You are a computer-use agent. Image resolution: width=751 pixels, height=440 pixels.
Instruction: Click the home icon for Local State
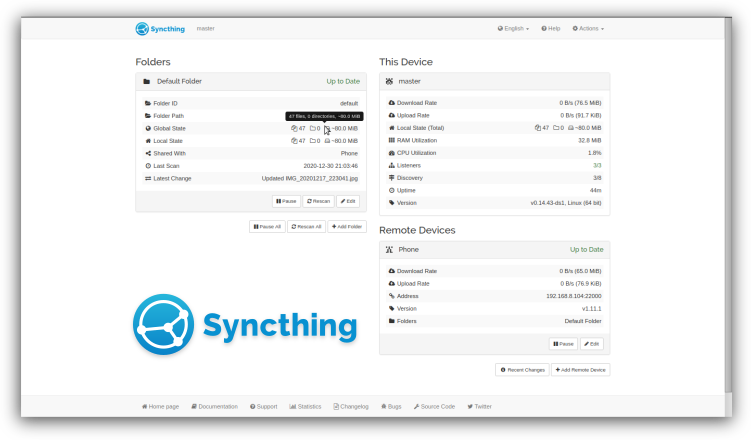click(148, 141)
